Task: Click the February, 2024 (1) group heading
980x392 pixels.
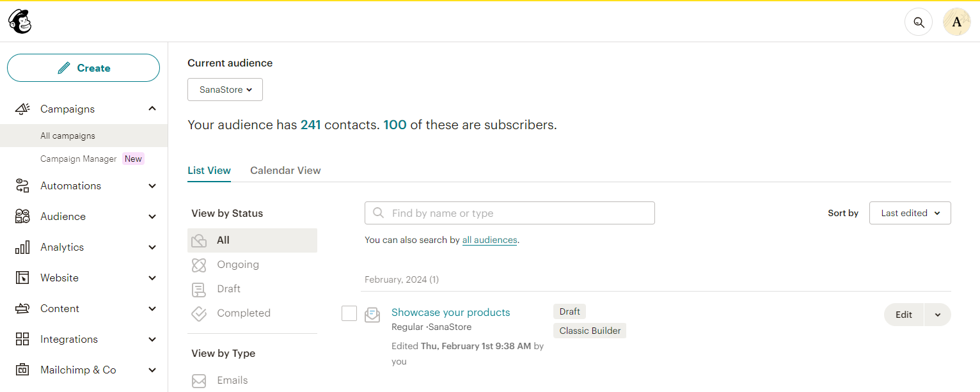Action: (402, 279)
